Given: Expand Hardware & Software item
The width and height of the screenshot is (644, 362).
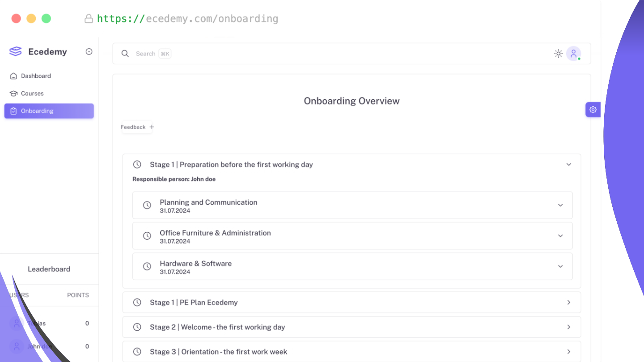Looking at the screenshot, I should (x=560, y=266).
